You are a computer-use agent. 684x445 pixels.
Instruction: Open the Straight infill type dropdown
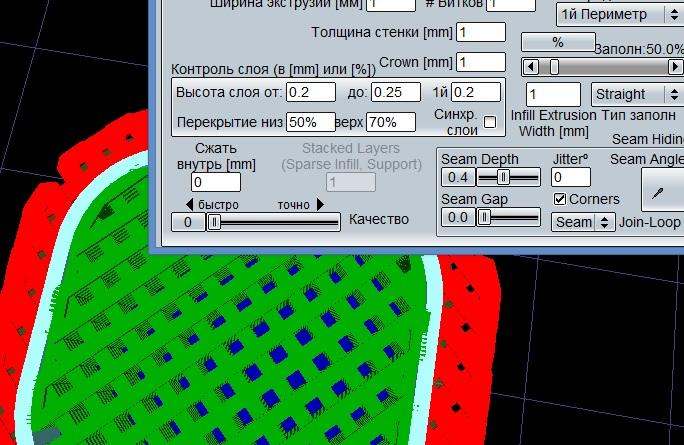(637, 94)
